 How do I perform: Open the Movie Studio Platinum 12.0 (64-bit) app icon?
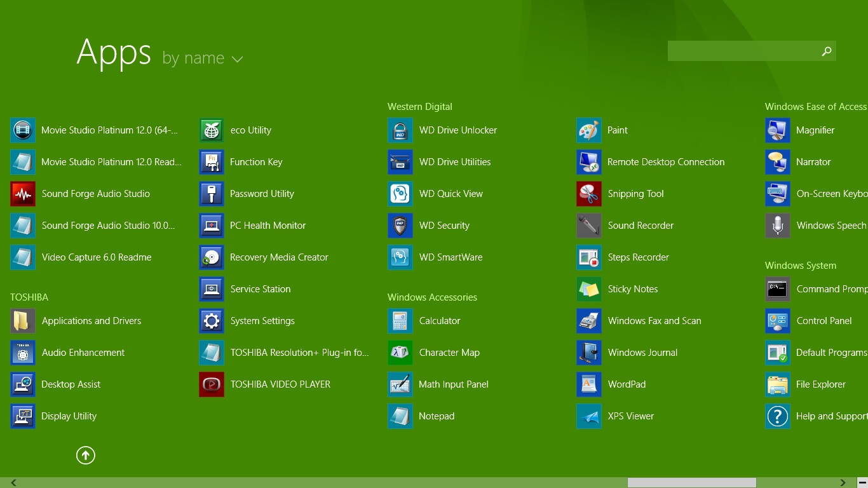[23, 130]
